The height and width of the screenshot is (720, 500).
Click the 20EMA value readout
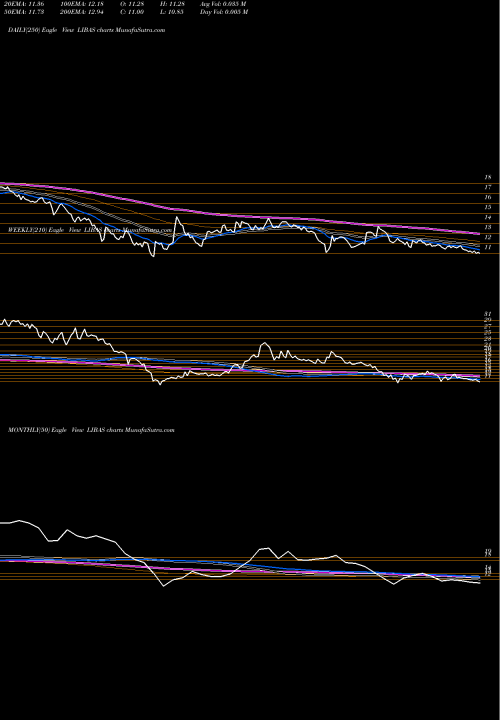point(23,4)
